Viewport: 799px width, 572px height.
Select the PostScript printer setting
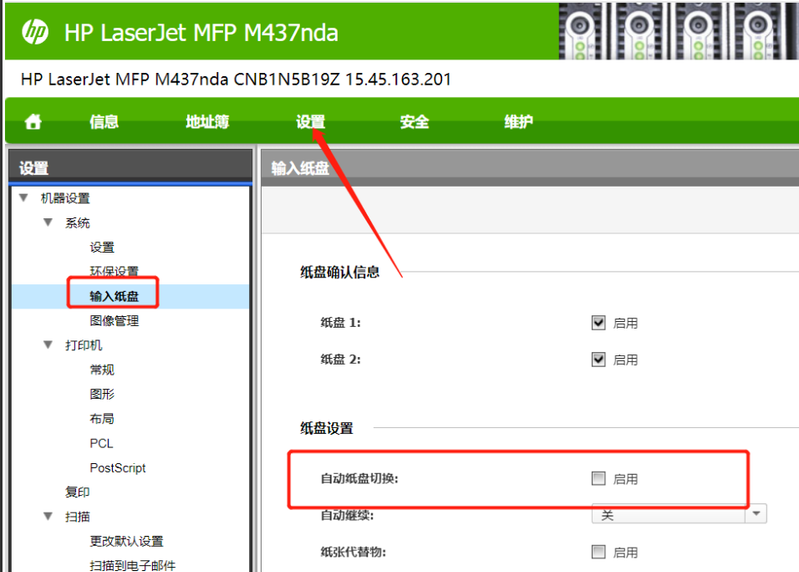point(117,468)
